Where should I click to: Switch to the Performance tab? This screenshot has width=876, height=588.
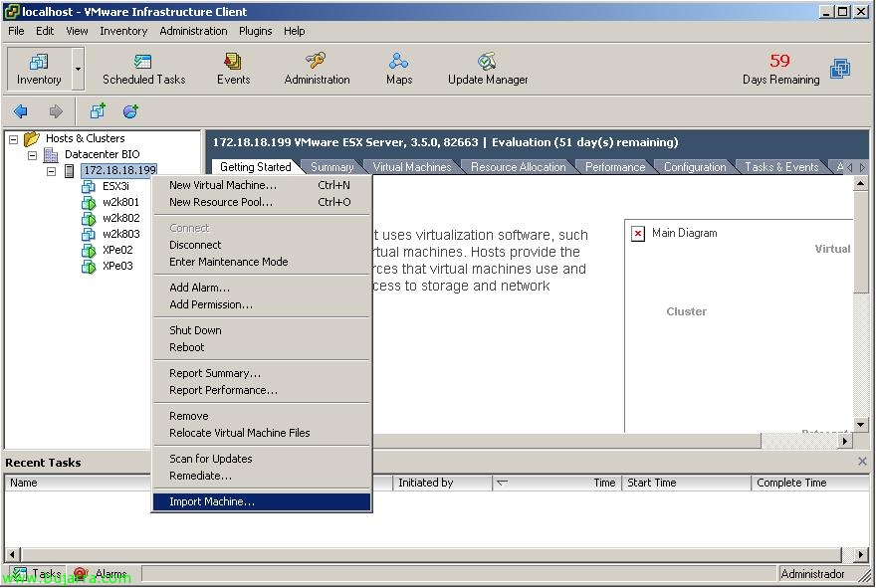(x=614, y=167)
